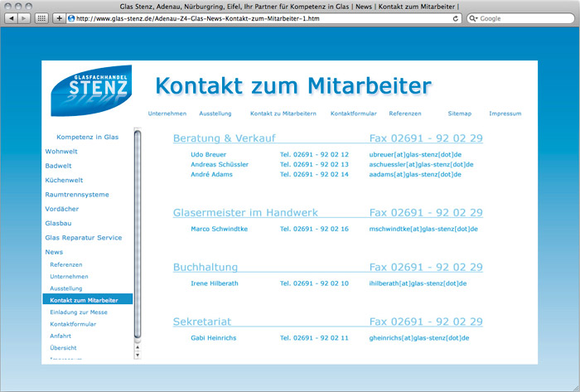The height and width of the screenshot is (392, 580).
Task: Go back with Safari's back arrow
Action: (12, 18)
